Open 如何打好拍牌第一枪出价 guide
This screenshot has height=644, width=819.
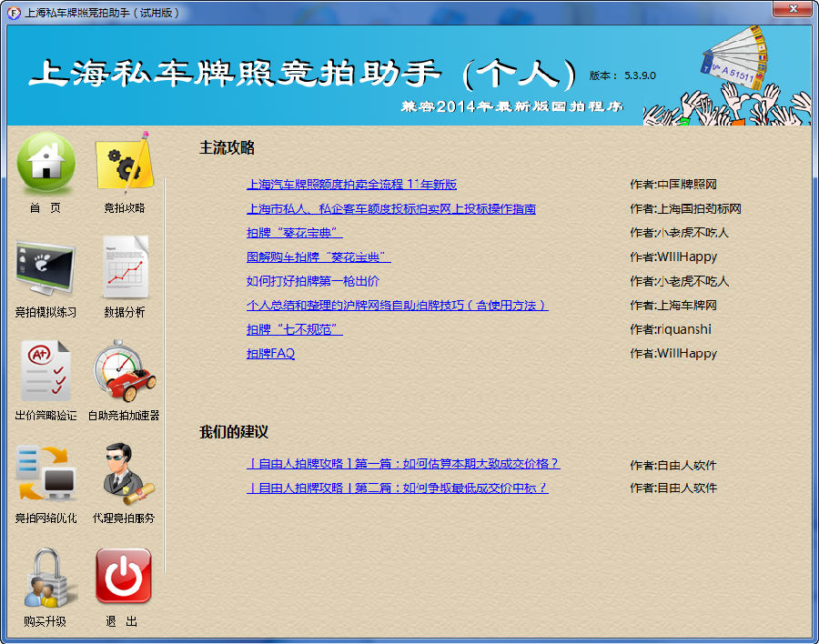pyautogui.click(x=311, y=281)
